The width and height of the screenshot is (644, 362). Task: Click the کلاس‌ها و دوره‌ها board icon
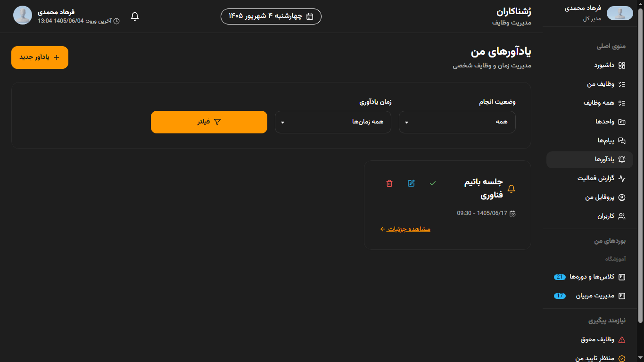pyautogui.click(x=622, y=277)
